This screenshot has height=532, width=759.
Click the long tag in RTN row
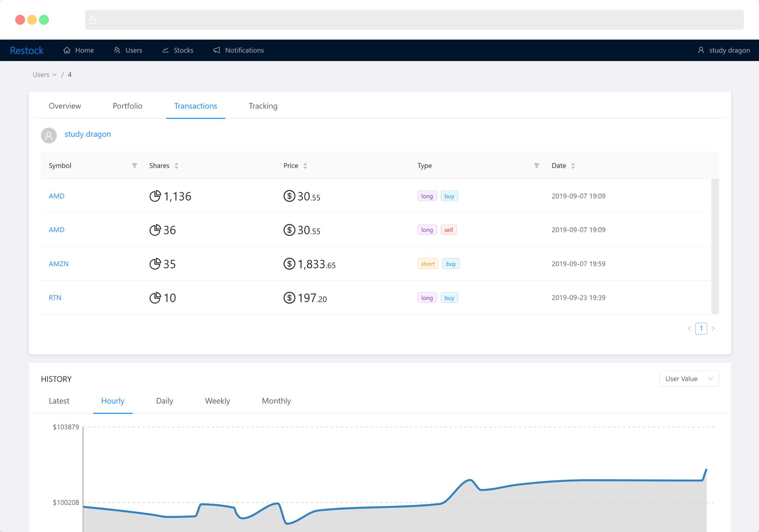427,298
